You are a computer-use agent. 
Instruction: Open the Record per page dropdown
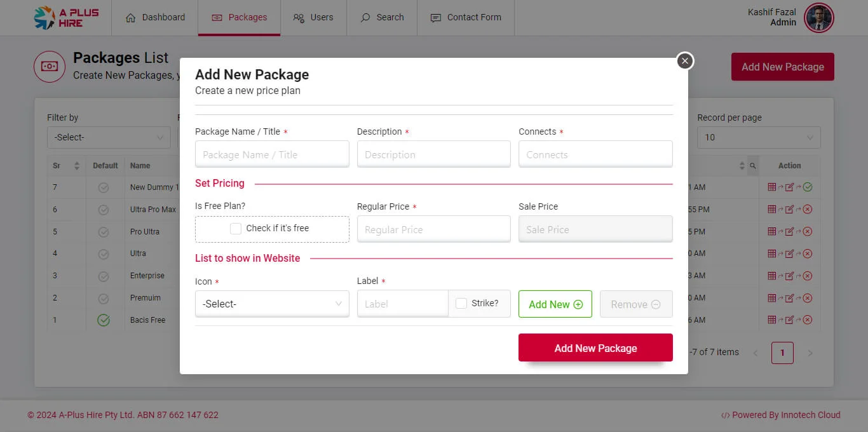click(758, 137)
